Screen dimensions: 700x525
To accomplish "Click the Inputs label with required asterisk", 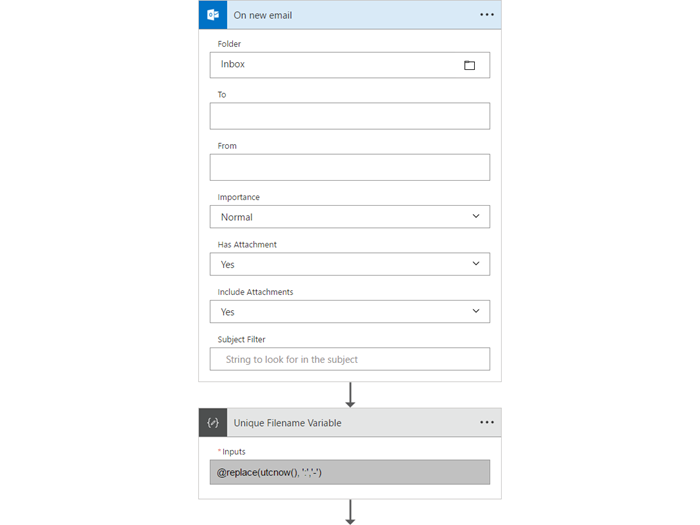I will pos(232,451).
